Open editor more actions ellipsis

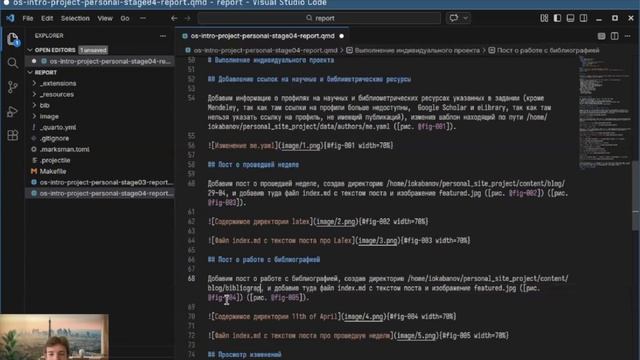[x=627, y=36]
